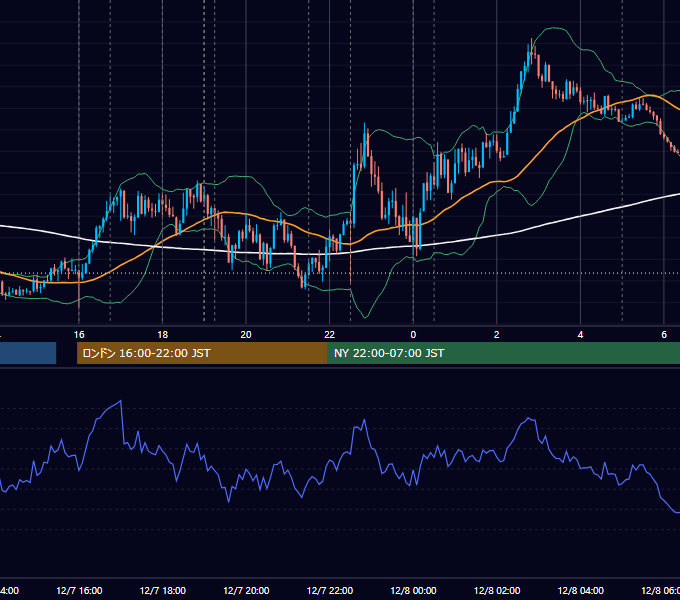This screenshot has width=680, height=600.
Task: Click hour label 4 on the price chart axis
Action: point(580,335)
